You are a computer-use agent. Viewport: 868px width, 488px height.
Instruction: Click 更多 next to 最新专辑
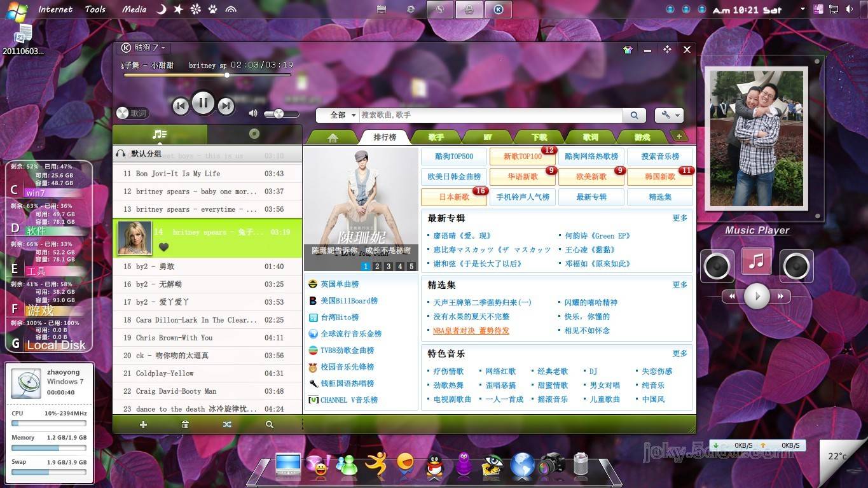(x=680, y=218)
